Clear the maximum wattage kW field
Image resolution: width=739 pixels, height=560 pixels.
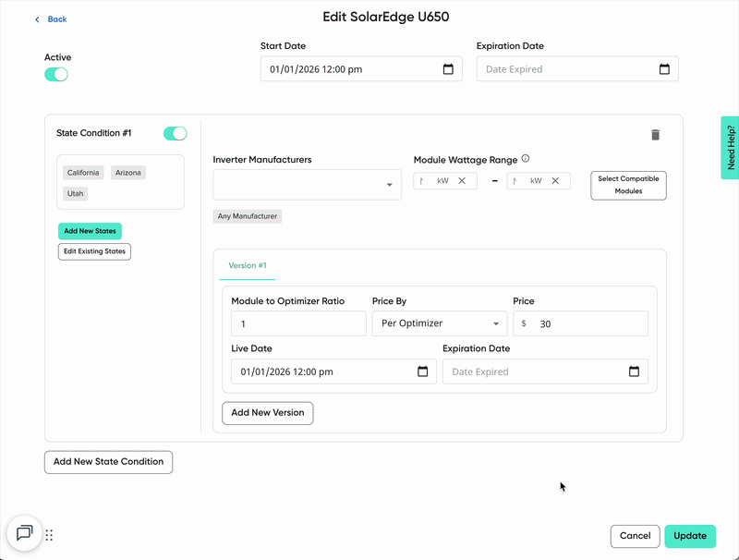point(555,180)
